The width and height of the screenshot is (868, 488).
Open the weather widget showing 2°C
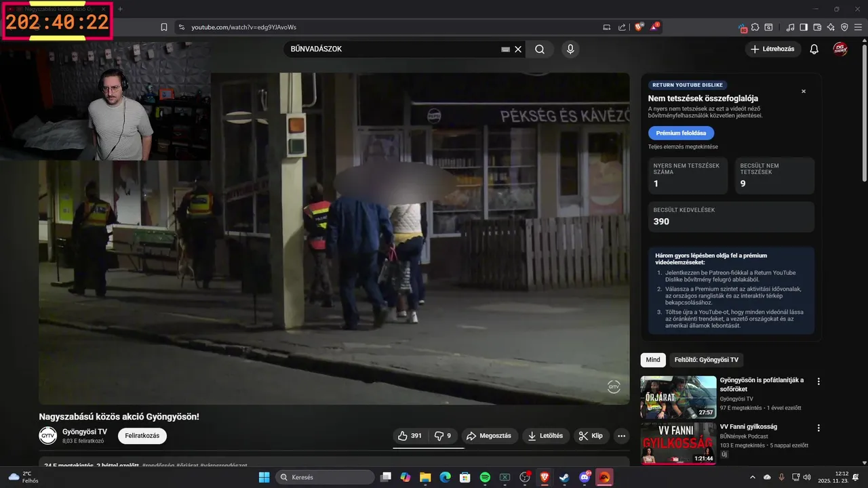[22, 477]
